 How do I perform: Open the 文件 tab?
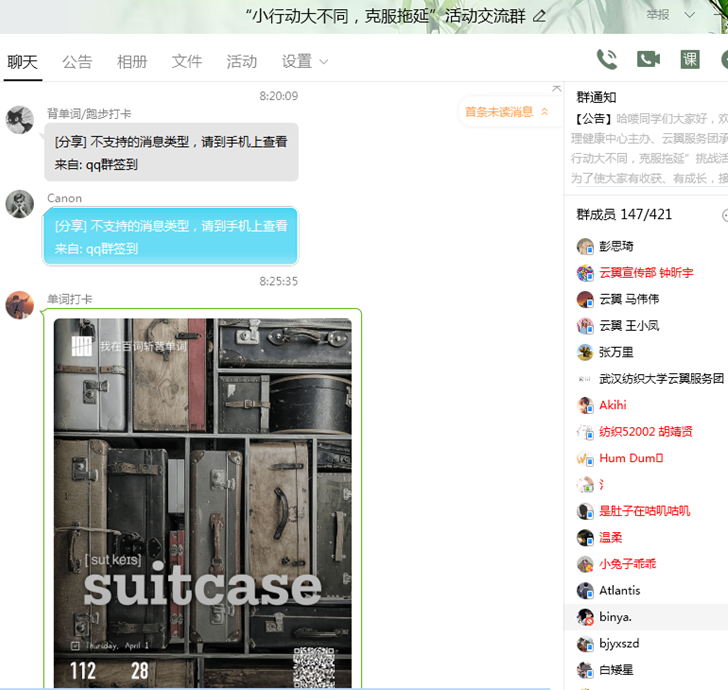click(187, 61)
